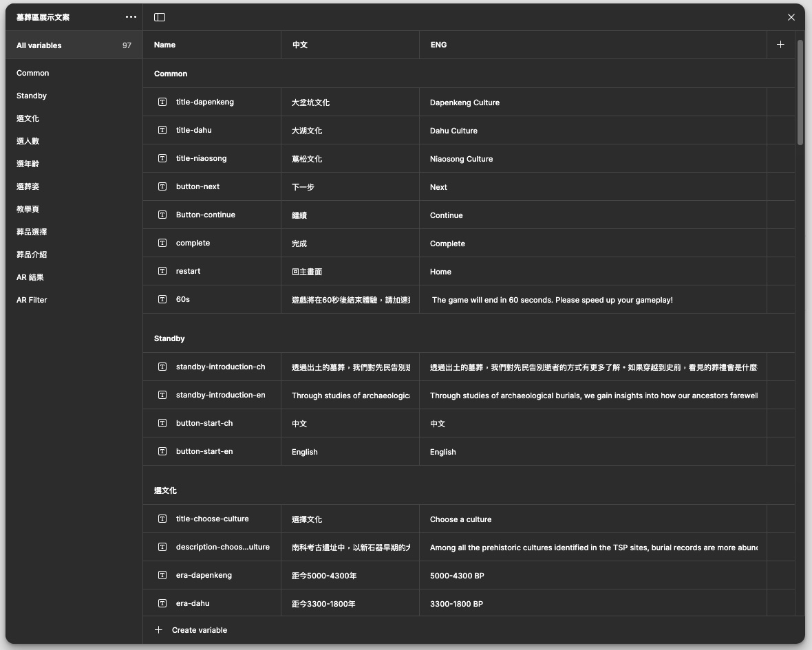Screen dimensions: 812x650
Task: Click the ENG column header
Action: tap(438, 45)
